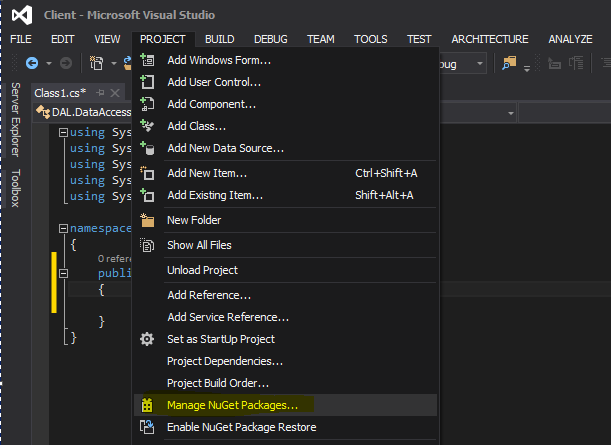Choose Set as StartUp Project
Viewport: 611px width, 445px height.
tap(286, 339)
